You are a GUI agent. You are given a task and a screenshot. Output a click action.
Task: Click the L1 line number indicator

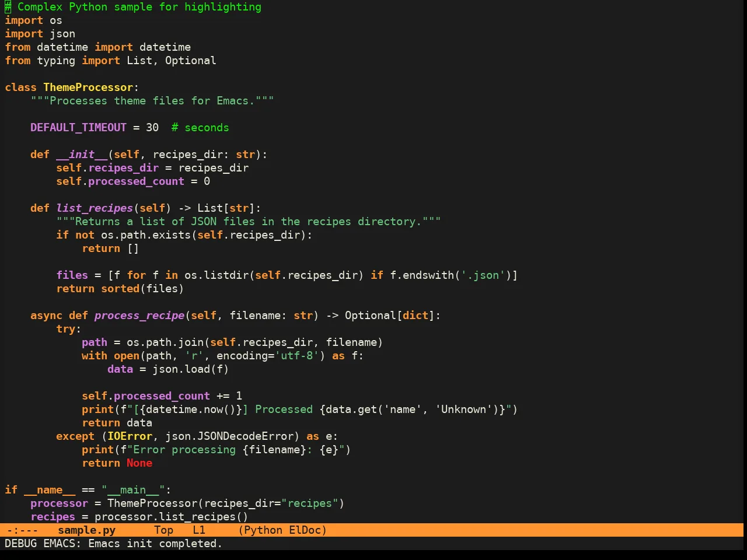coord(199,530)
